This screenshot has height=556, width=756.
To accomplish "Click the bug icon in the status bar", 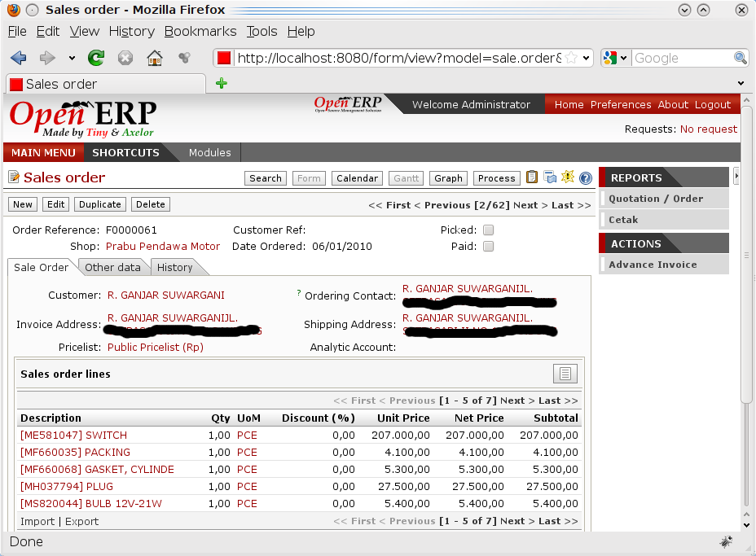I will [x=726, y=541].
